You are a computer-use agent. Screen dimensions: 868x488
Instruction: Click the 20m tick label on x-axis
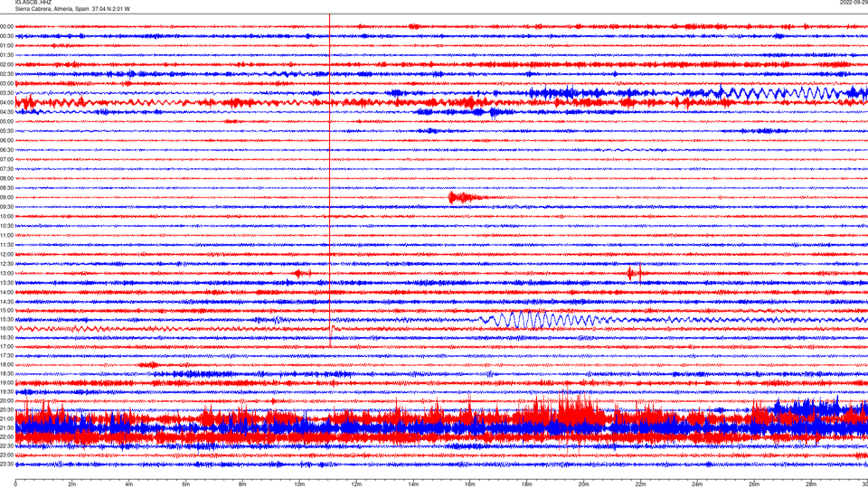tap(583, 484)
